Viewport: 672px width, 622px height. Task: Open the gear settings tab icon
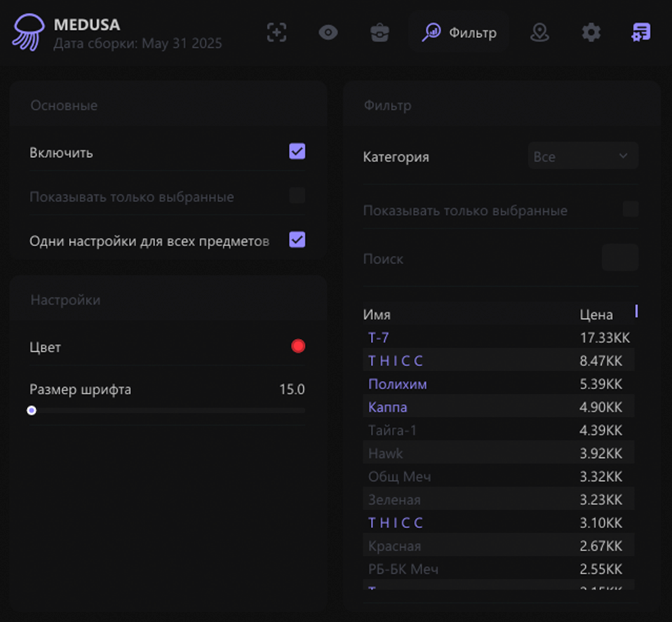click(x=591, y=33)
